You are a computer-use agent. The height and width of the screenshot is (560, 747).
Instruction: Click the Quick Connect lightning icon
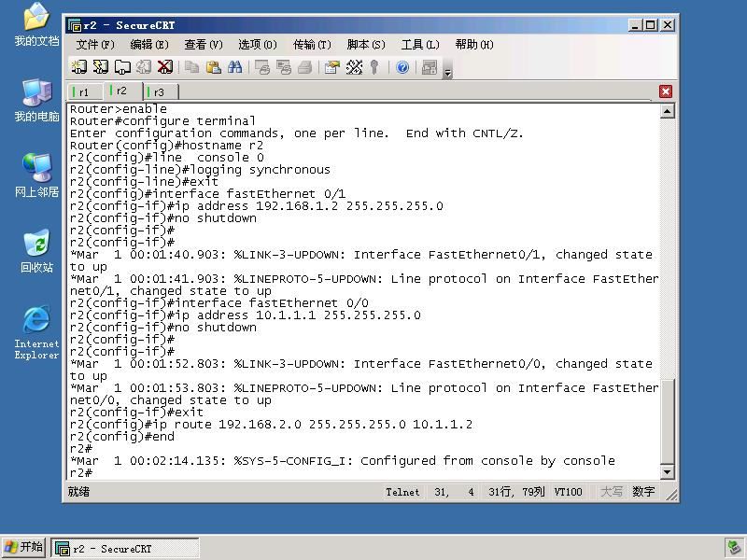click(101, 67)
